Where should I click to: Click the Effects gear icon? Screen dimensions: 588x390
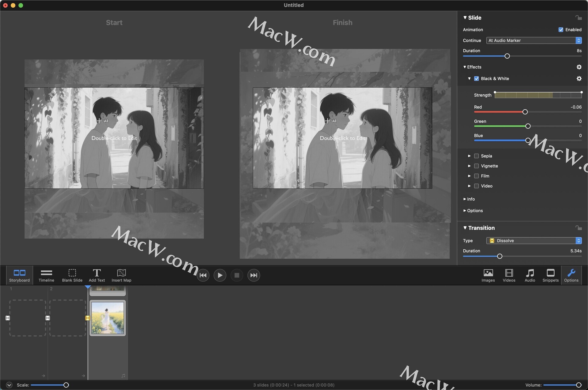(579, 67)
